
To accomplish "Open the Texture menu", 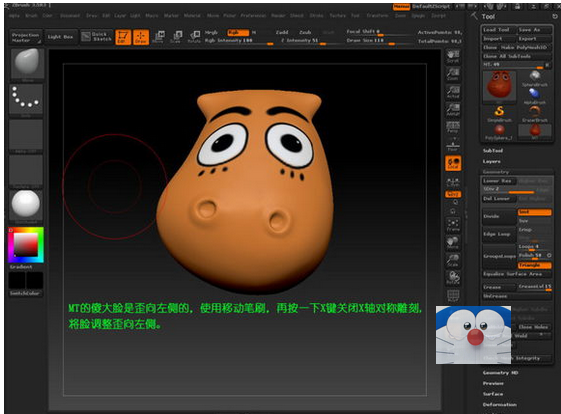I will click(x=337, y=16).
